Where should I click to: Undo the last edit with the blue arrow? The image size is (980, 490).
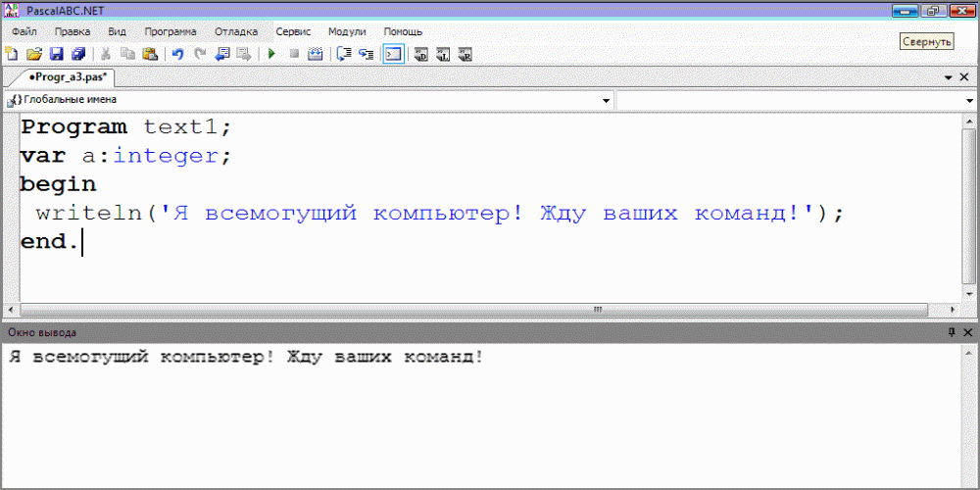tap(177, 54)
